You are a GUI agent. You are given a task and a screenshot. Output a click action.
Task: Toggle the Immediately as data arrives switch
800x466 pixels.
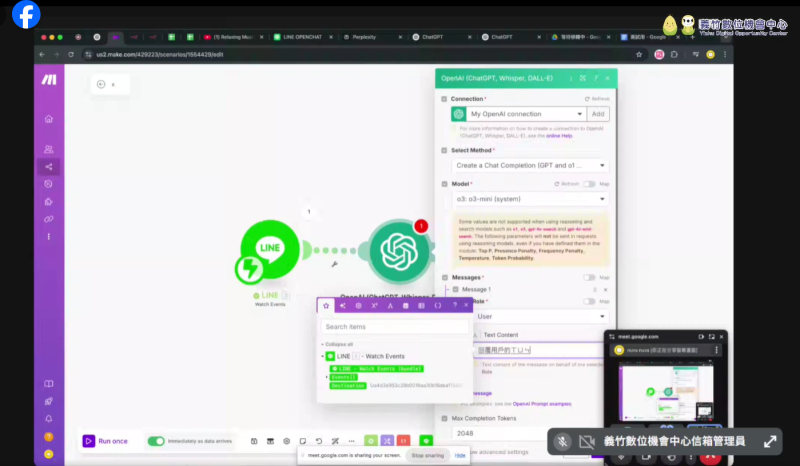coord(156,441)
